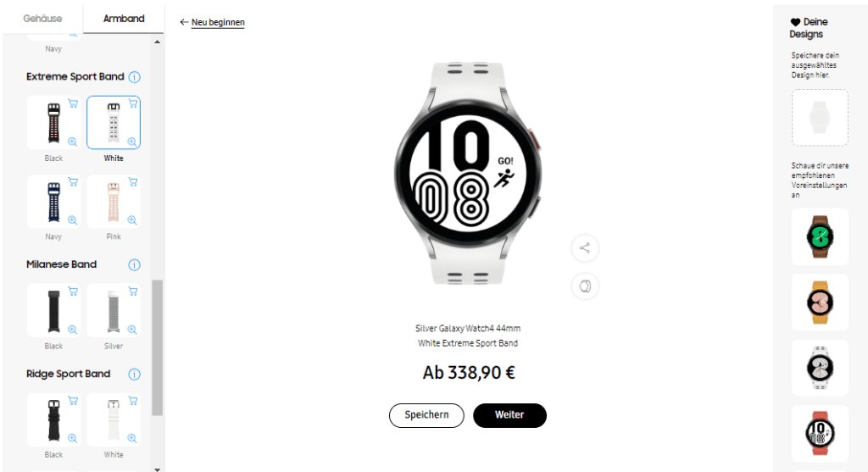
Task: Open info for Extreme Sport Band
Action: click(134, 77)
